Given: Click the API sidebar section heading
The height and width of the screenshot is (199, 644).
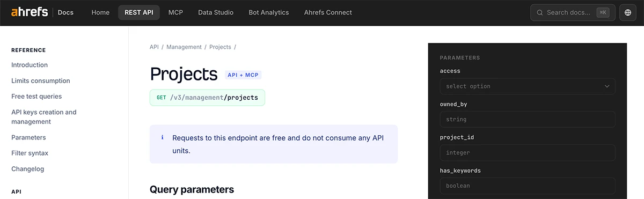Looking at the screenshot, I should [17, 191].
